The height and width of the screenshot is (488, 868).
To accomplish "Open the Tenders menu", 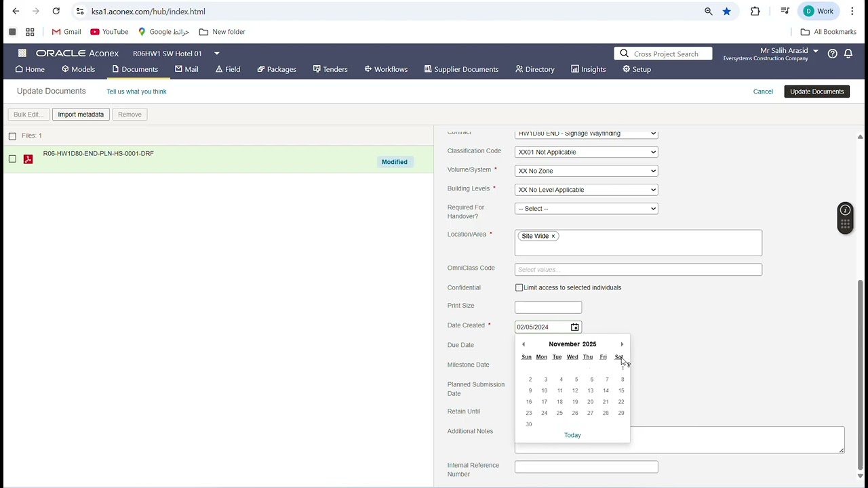I will 330,69.
